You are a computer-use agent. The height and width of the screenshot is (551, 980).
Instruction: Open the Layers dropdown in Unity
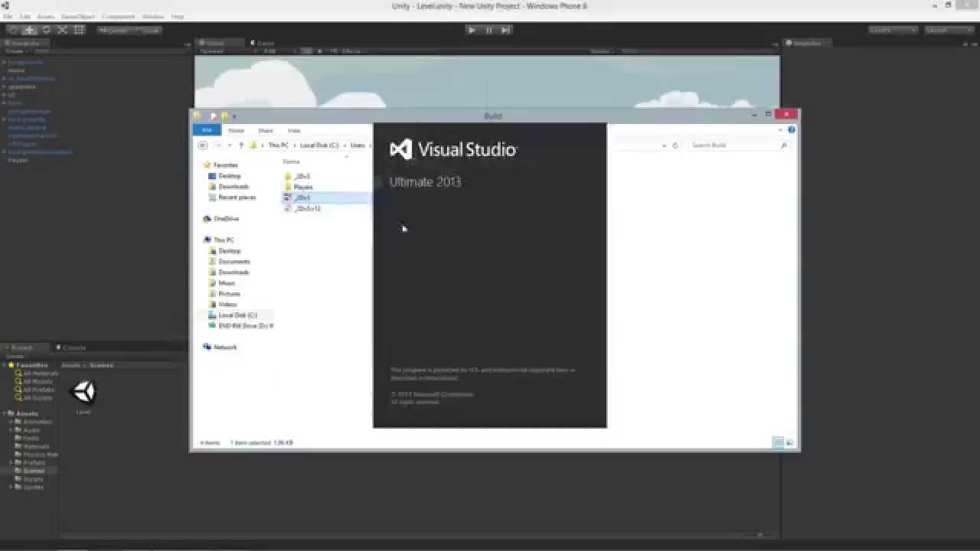(x=893, y=30)
